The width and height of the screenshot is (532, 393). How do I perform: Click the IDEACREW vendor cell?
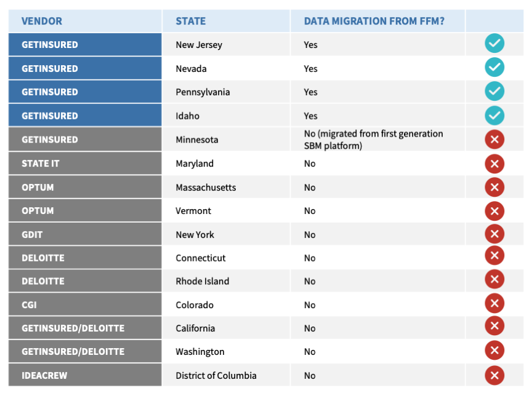point(85,375)
